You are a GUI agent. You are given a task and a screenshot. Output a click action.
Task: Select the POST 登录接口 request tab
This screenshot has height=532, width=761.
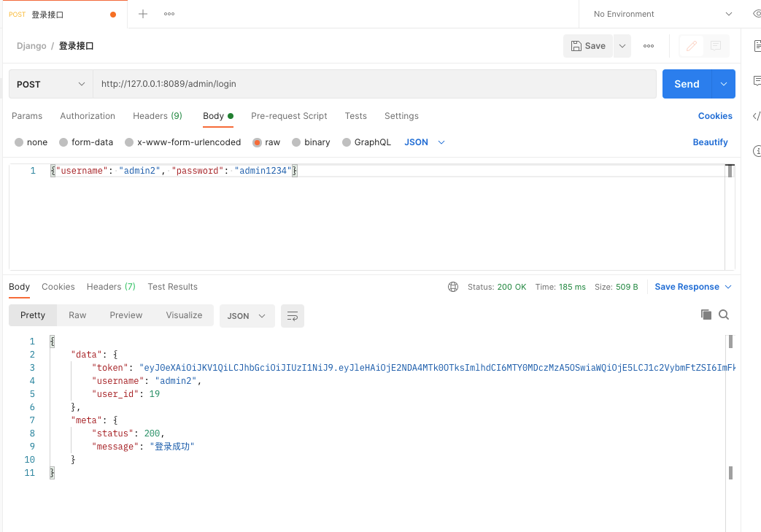63,15
